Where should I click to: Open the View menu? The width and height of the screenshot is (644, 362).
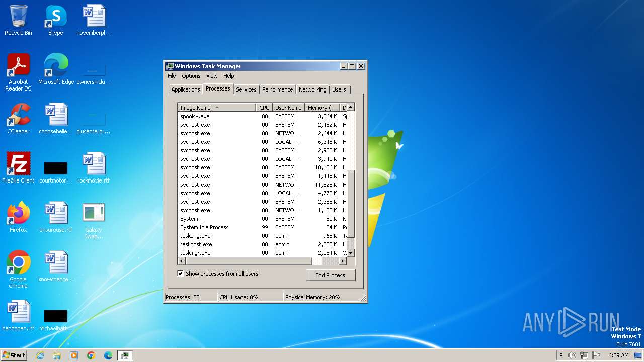point(212,76)
